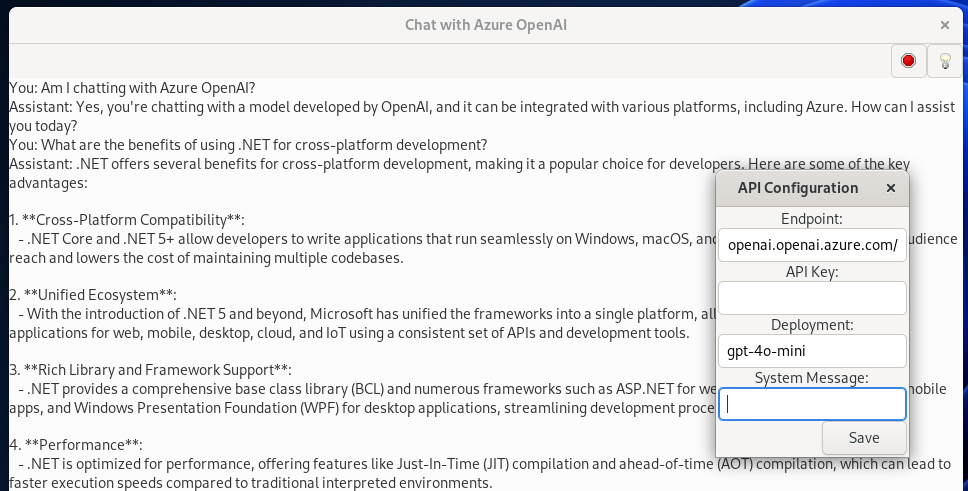Click the System Message input field
Viewport: 968px width, 491px height.
point(812,404)
